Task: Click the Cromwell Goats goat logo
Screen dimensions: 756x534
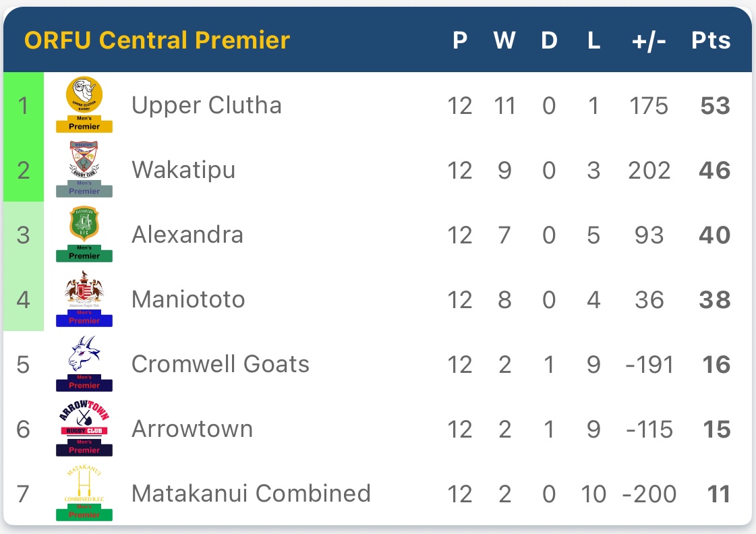Action: pos(84,363)
